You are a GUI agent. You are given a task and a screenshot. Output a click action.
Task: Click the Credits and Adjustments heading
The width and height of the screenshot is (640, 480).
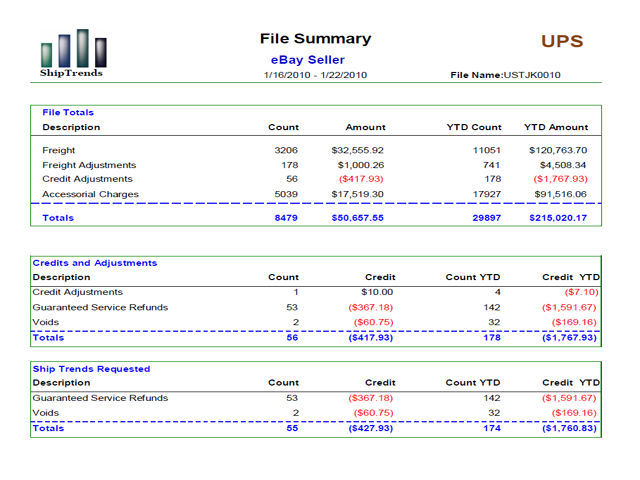tap(95, 263)
